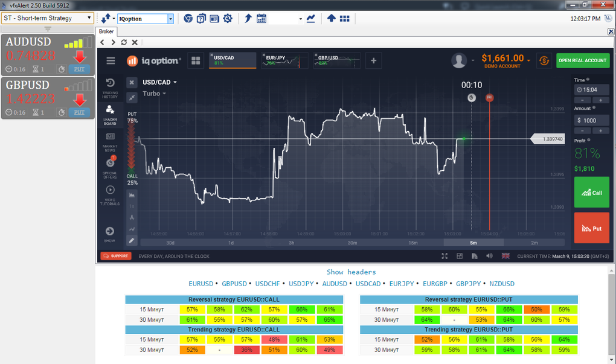Screen dimensions: 616x364
Task: Open the ST - Short-term Strategy dropdown
Action: click(48, 18)
